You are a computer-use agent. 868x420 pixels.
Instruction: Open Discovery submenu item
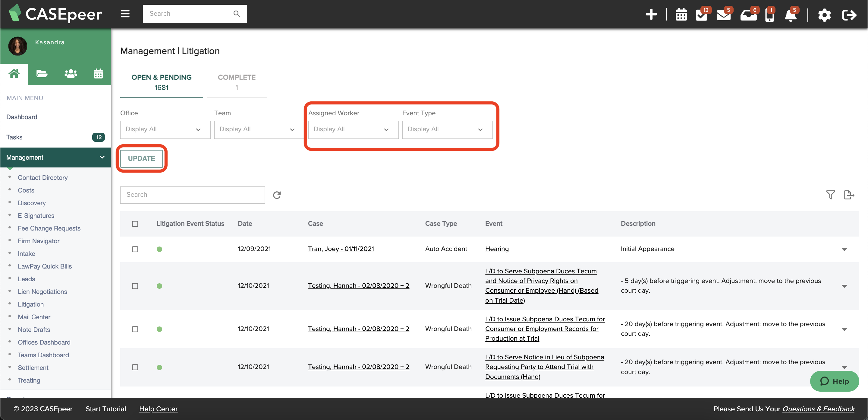[x=32, y=203]
